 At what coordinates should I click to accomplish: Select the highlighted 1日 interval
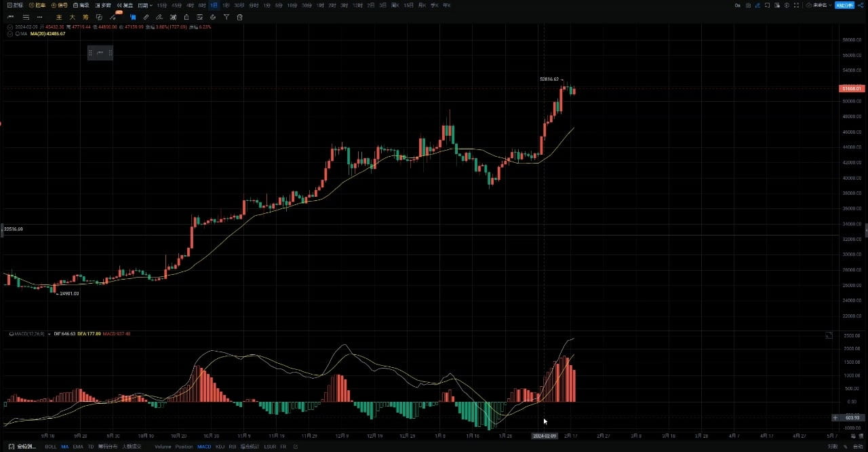pyautogui.click(x=214, y=5)
